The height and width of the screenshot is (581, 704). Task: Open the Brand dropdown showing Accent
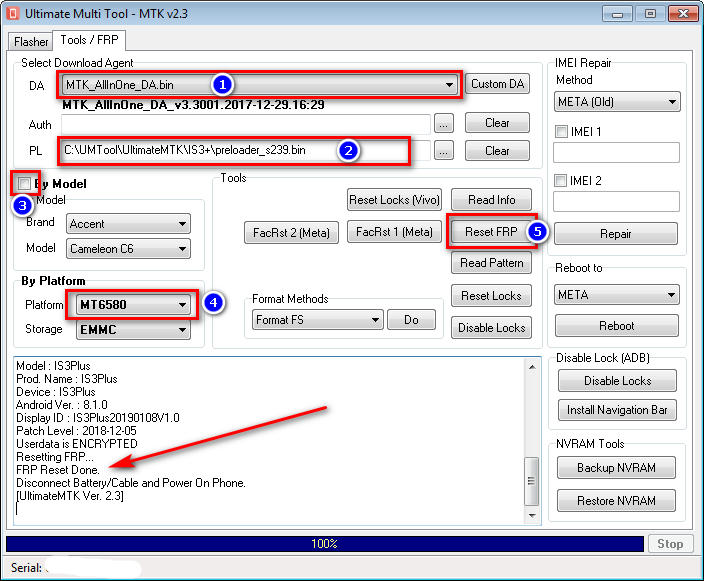tap(128, 224)
